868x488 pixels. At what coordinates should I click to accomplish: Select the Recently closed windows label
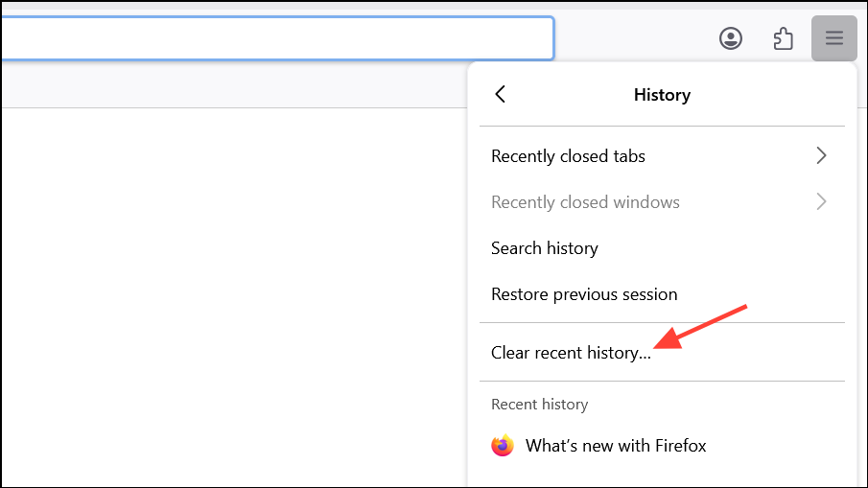585,202
